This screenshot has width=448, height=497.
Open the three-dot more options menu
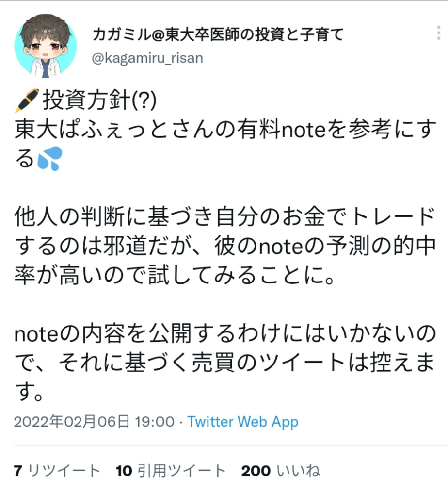[x=438, y=33]
